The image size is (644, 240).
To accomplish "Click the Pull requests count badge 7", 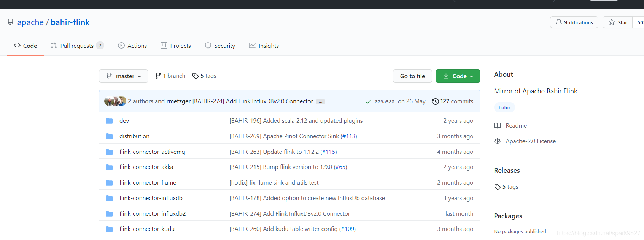I will pyautogui.click(x=100, y=46).
